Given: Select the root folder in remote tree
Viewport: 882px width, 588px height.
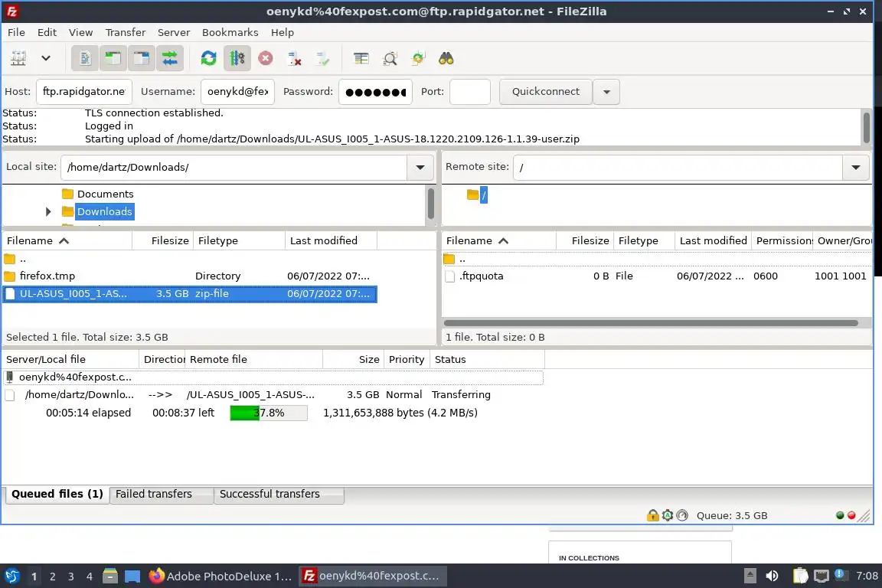Looking at the screenshot, I should click(x=483, y=195).
